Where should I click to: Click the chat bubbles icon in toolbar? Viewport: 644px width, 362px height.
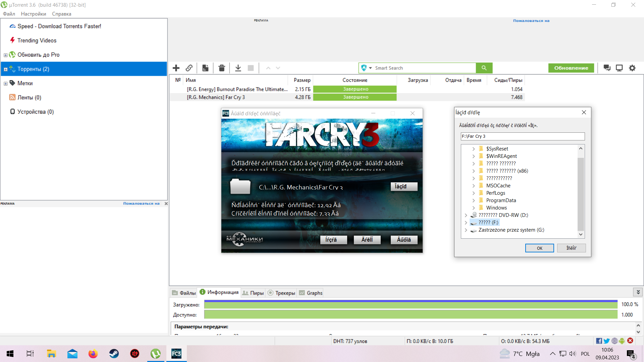pyautogui.click(x=607, y=68)
